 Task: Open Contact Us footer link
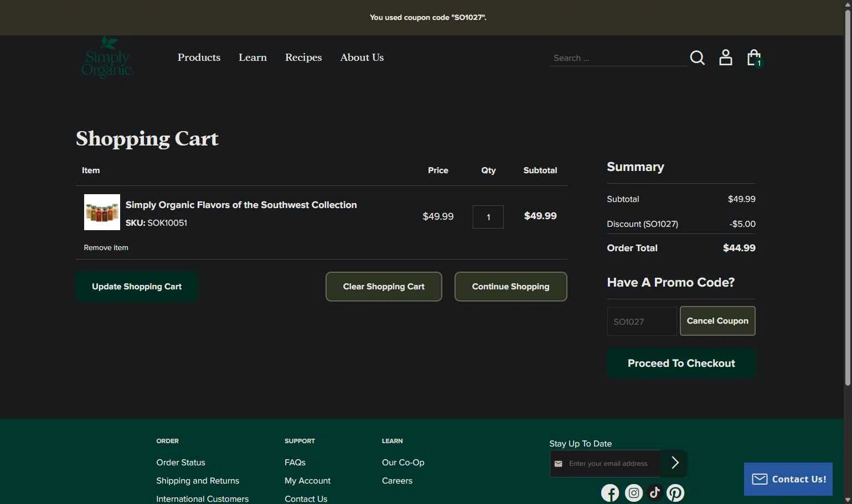(306, 499)
